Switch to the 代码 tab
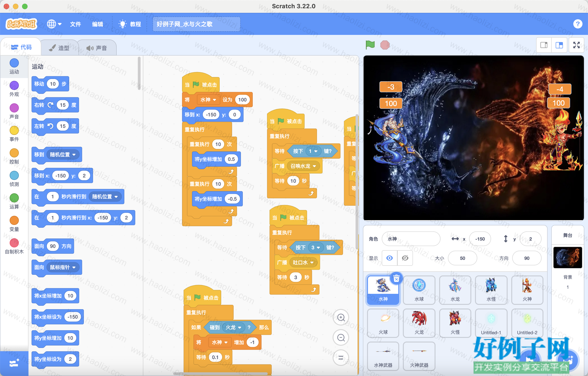The height and width of the screenshot is (376, 588). coord(21,47)
